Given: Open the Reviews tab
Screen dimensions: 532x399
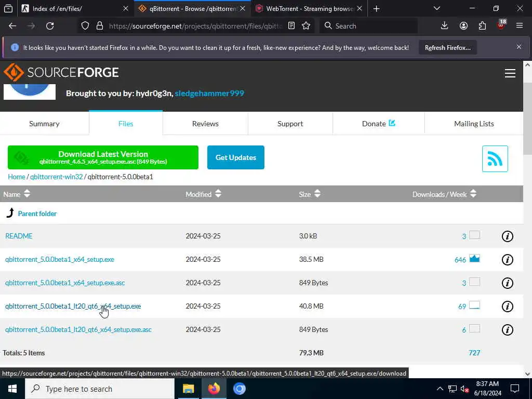Looking at the screenshot, I should click(205, 124).
